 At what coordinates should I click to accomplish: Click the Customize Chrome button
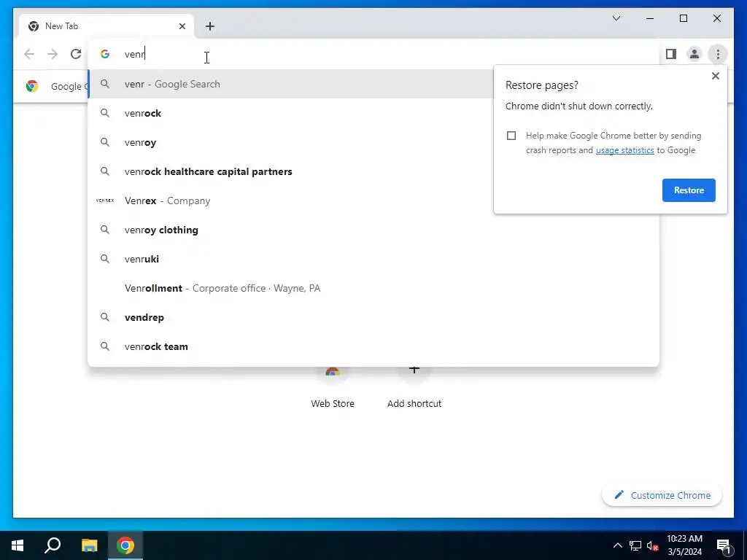tap(662, 495)
